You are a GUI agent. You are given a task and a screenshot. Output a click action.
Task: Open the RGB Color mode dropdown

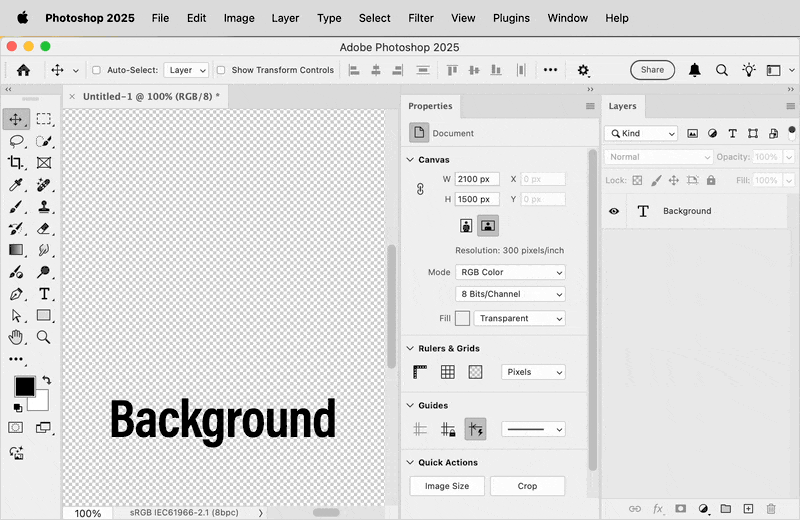point(510,272)
